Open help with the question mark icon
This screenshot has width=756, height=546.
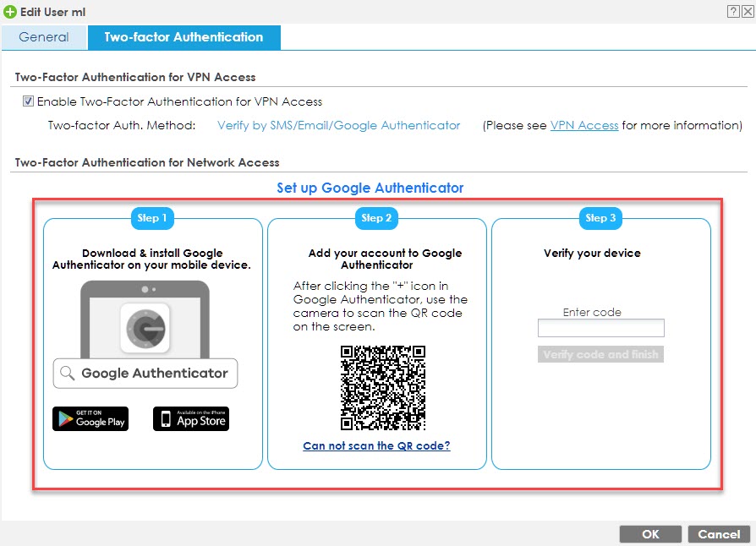pyautogui.click(x=731, y=12)
